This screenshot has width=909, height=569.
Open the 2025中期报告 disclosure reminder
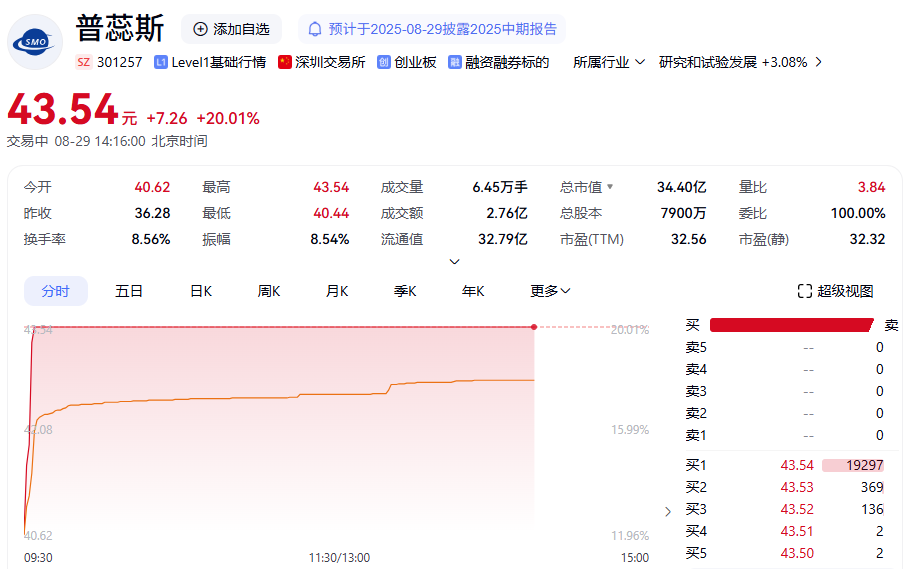(x=432, y=29)
